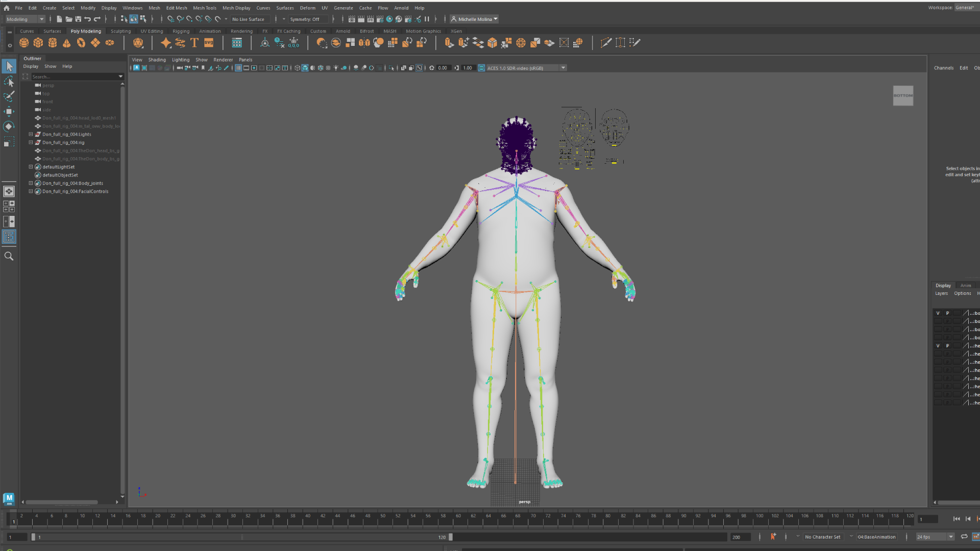
Task: Create a polygon cone from the shelf
Action: click(x=67, y=43)
